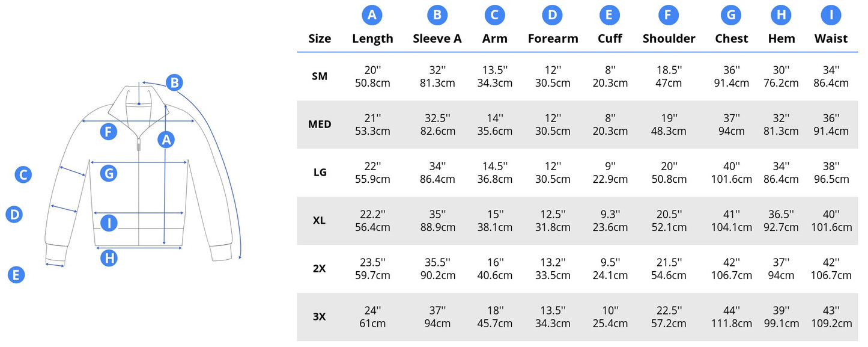Click the D badge above Forearm column

click(x=553, y=15)
